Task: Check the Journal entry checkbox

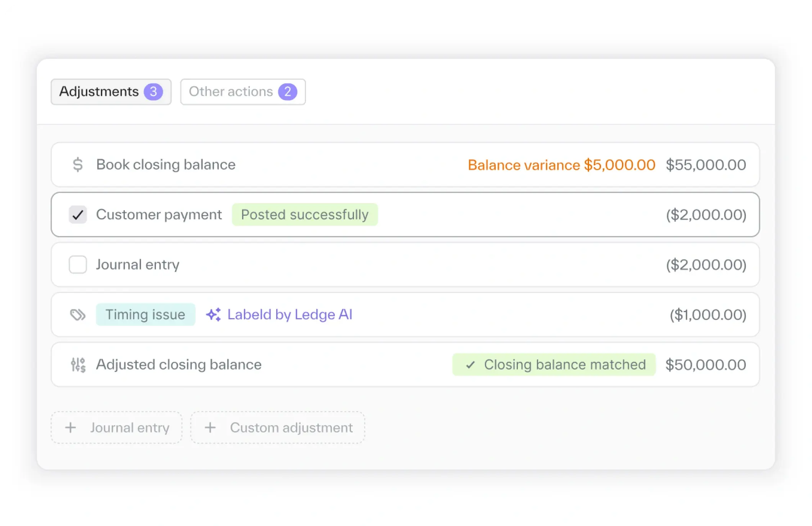Action: pos(78,265)
